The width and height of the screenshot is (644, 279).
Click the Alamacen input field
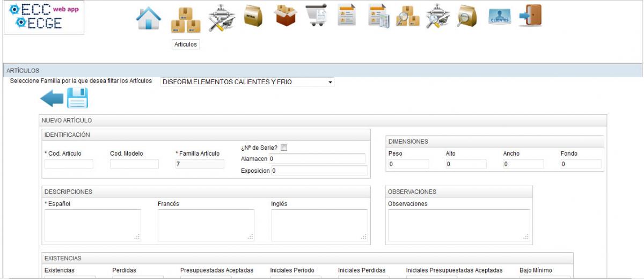point(317,159)
